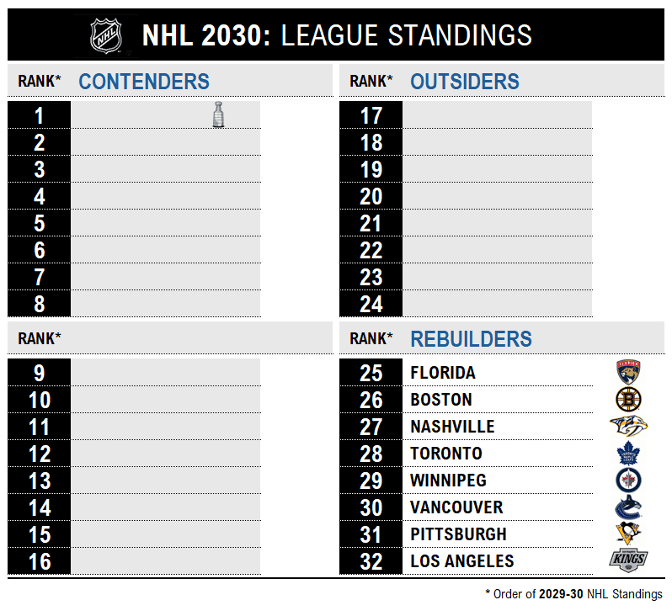Select the Toronto Maple Leafs logo
The width and height of the screenshot is (672, 616).
pos(629,454)
